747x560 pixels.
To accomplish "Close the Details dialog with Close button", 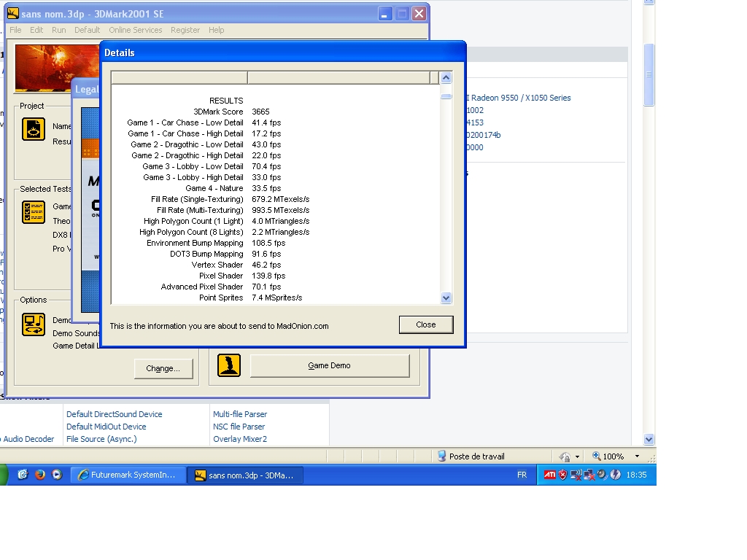I will (x=426, y=324).
